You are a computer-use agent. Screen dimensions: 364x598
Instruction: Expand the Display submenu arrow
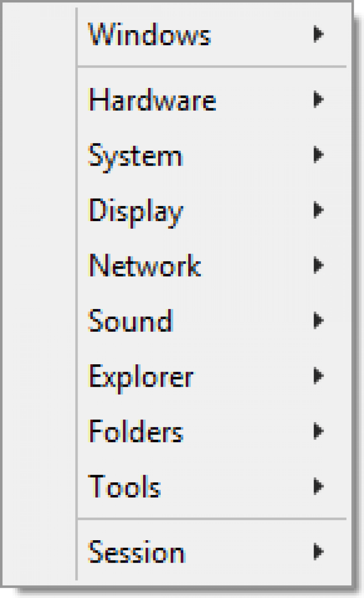318,210
